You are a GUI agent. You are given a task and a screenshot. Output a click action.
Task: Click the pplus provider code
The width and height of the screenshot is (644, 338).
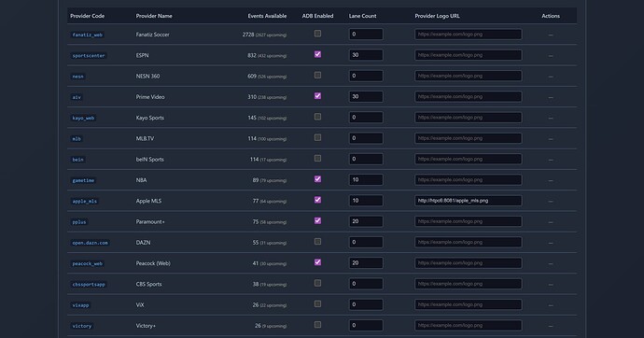click(x=79, y=222)
